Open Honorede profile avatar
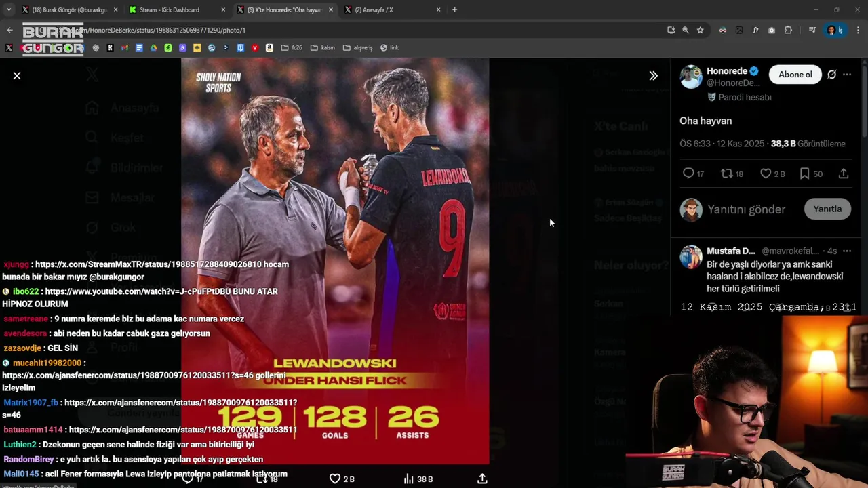The image size is (868, 488). tap(691, 77)
